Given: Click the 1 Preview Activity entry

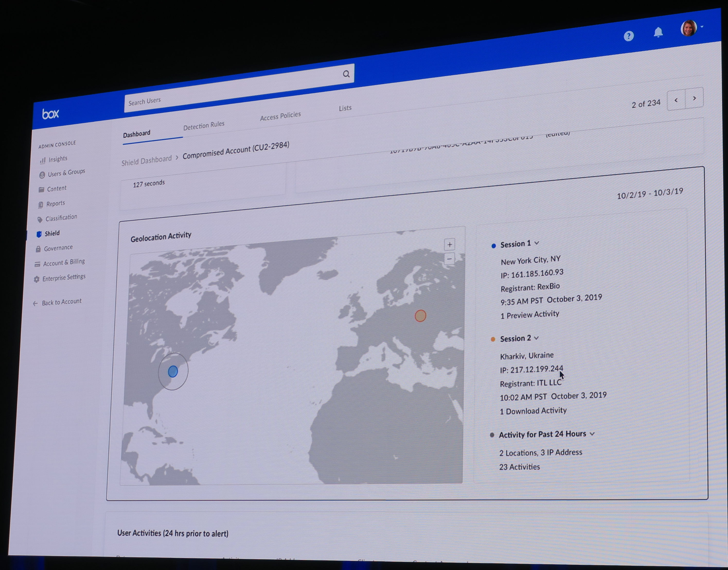Looking at the screenshot, I should [x=530, y=315].
